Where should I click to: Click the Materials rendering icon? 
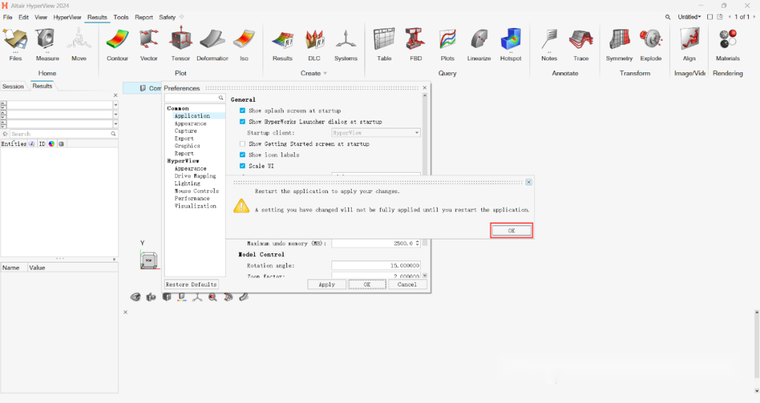pos(728,40)
